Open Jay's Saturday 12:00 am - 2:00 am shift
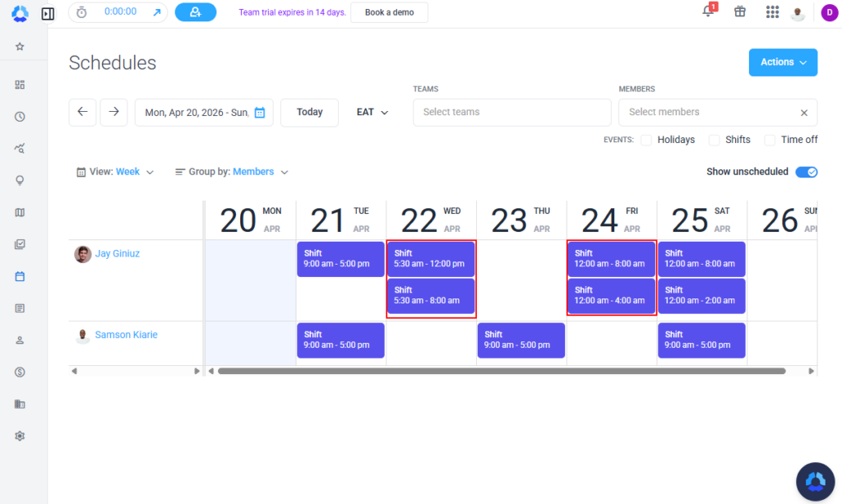 [701, 296]
